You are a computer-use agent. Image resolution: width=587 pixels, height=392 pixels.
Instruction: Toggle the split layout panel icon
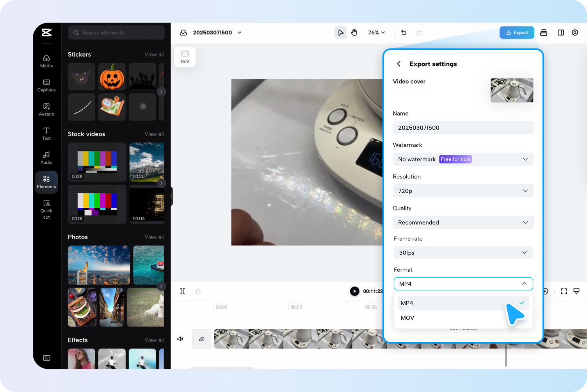tap(561, 33)
